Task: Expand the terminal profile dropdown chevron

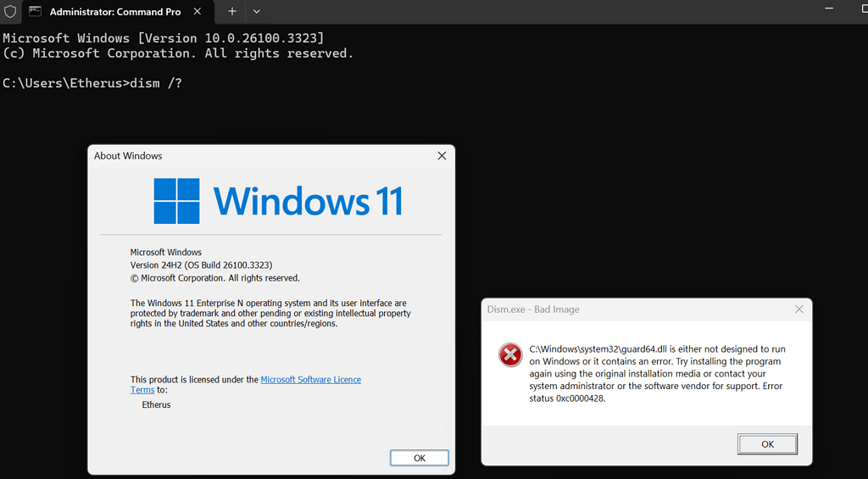Action: coord(257,12)
